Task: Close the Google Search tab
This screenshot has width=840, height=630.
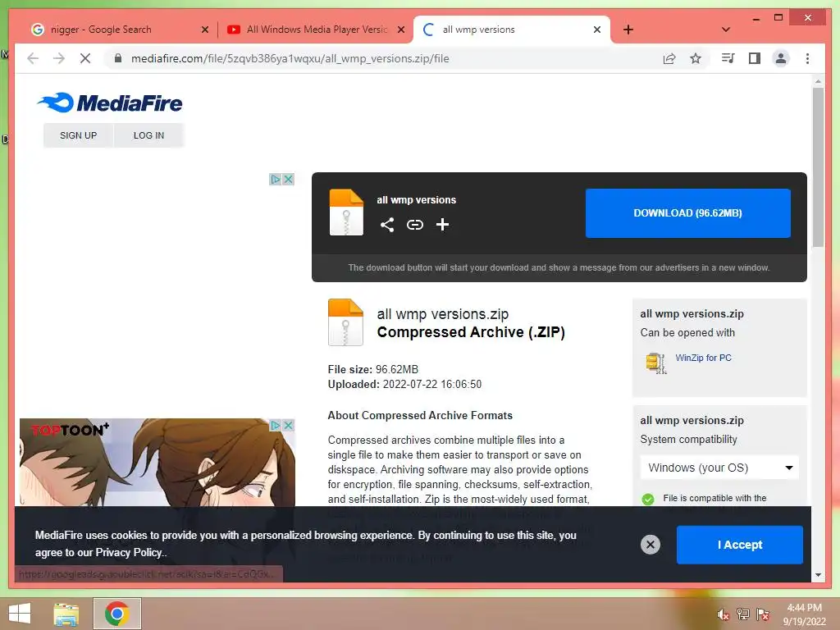Action: pyautogui.click(x=204, y=30)
